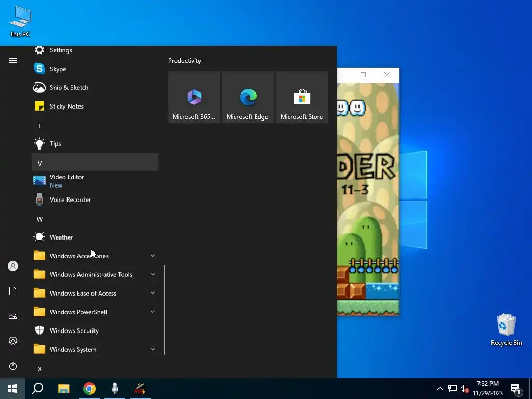Image resolution: width=532 pixels, height=399 pixels.
Task: Open the Tips app
Action: [95, 143]
